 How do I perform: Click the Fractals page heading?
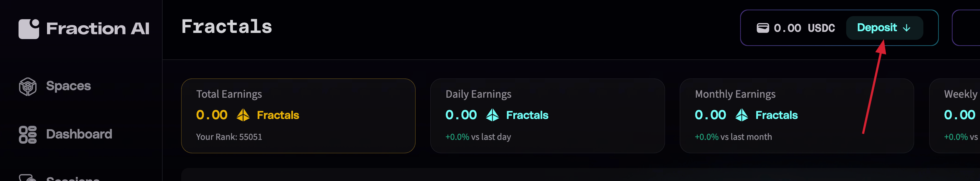coord(227,27)
